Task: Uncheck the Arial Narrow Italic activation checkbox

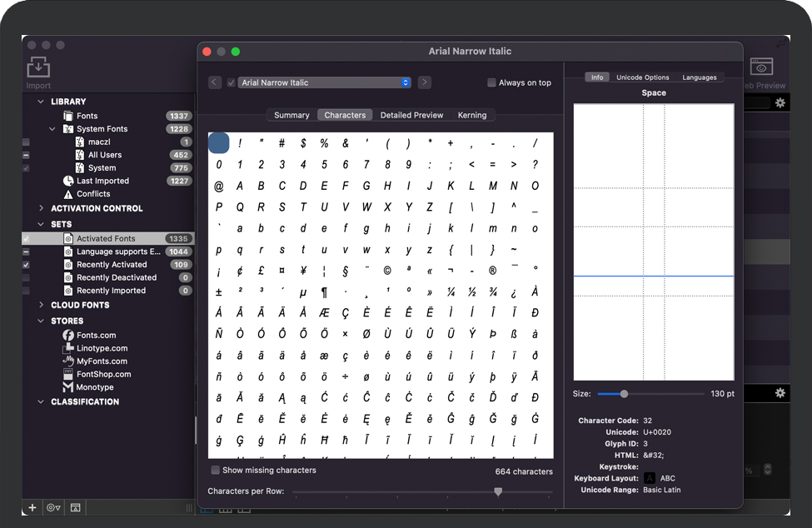Action: pos(231,82)
